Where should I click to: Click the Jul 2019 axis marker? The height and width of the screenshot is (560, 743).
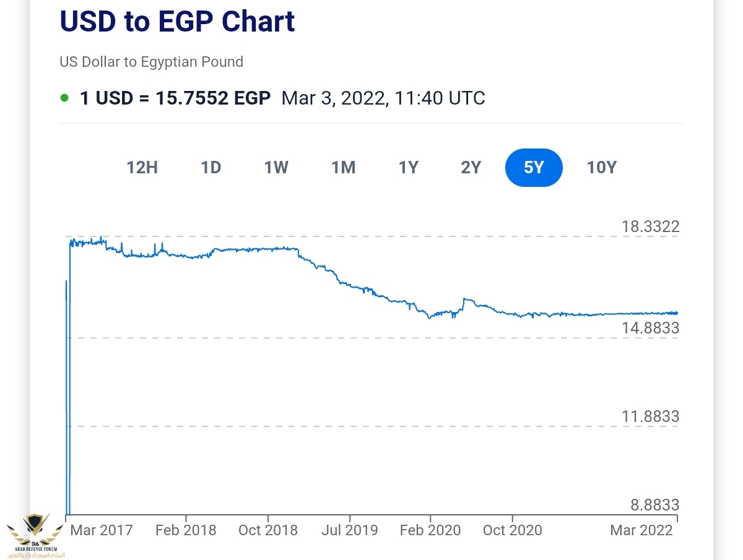(350, 530)
